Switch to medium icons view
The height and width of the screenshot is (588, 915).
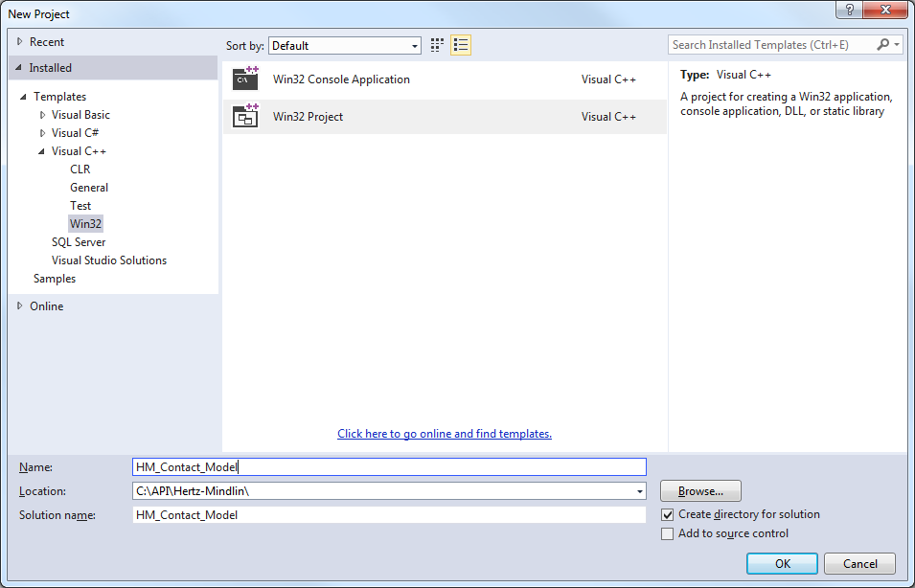438,45
